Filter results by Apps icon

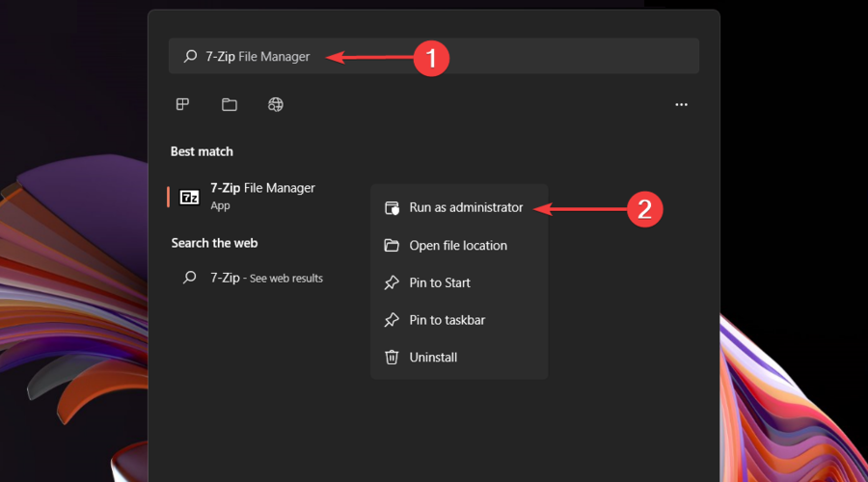pyautogui.click(x=182, y=104)
